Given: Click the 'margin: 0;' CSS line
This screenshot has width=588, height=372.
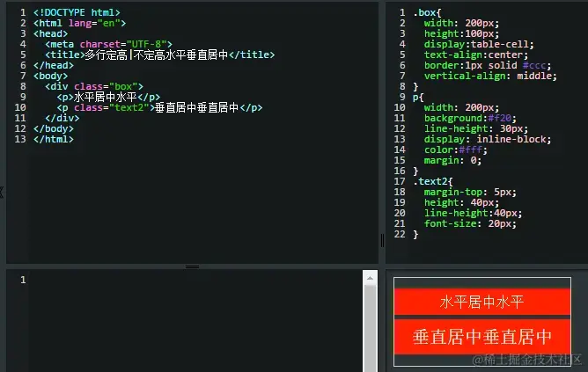Looking at the screenshot, I should coord(452,160).
